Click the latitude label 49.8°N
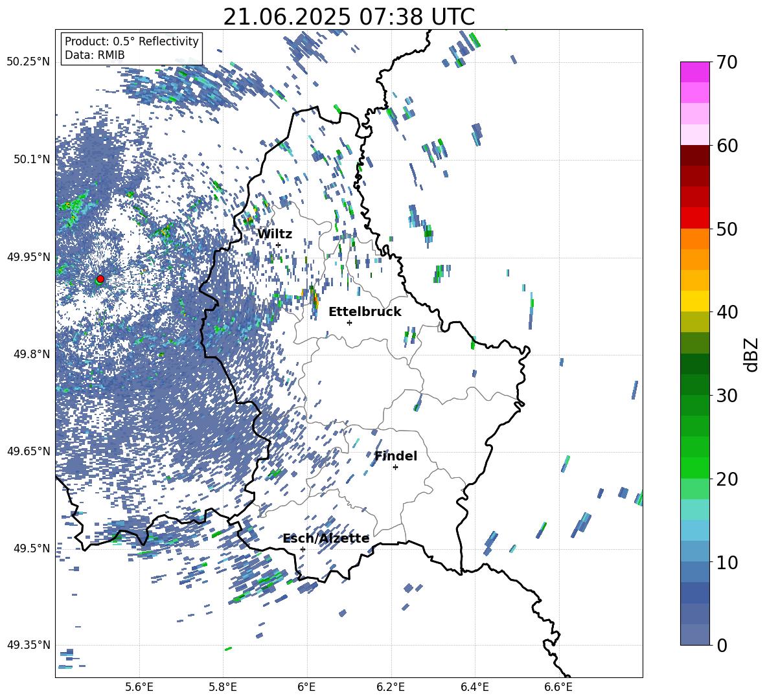Screen dimensions: 767x700 click(x=31, y=354)
